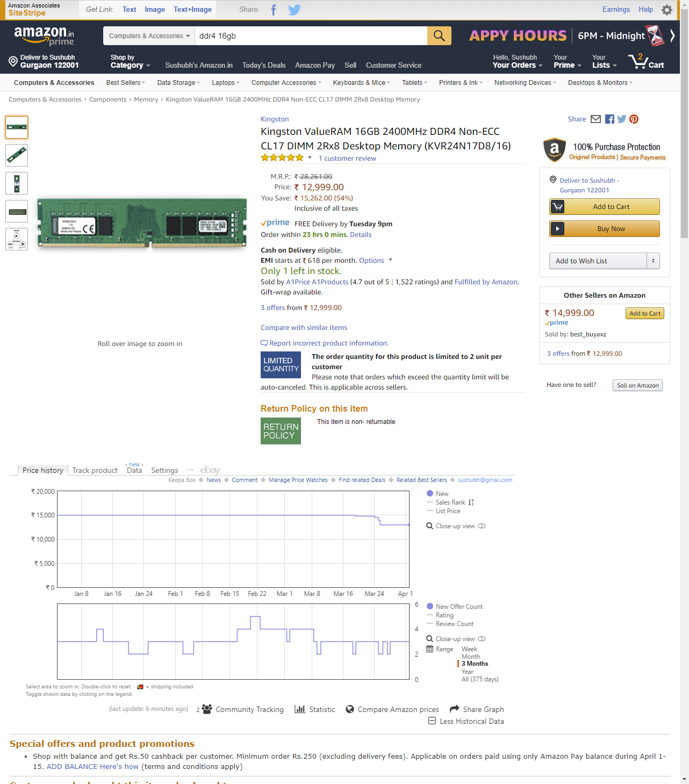Share on Twitter via SiteStripe
Image resolution: width=689 pixels, height=784 pixels.
294,10
